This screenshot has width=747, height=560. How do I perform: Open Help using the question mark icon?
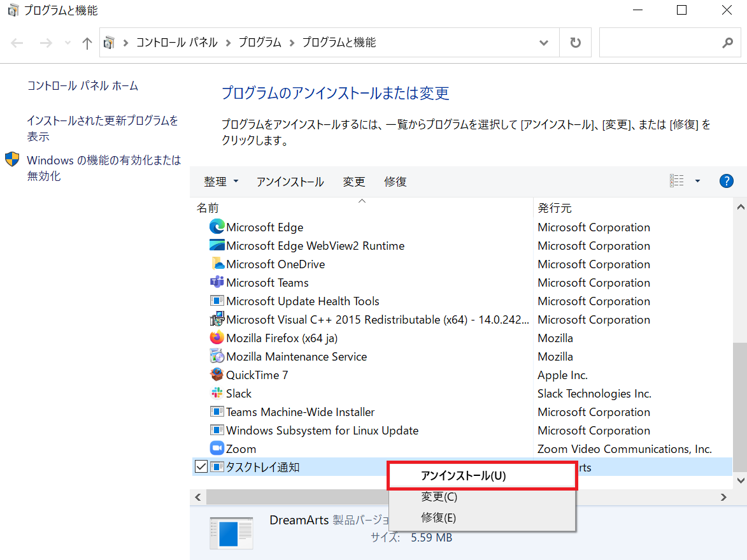coord(727,181)
